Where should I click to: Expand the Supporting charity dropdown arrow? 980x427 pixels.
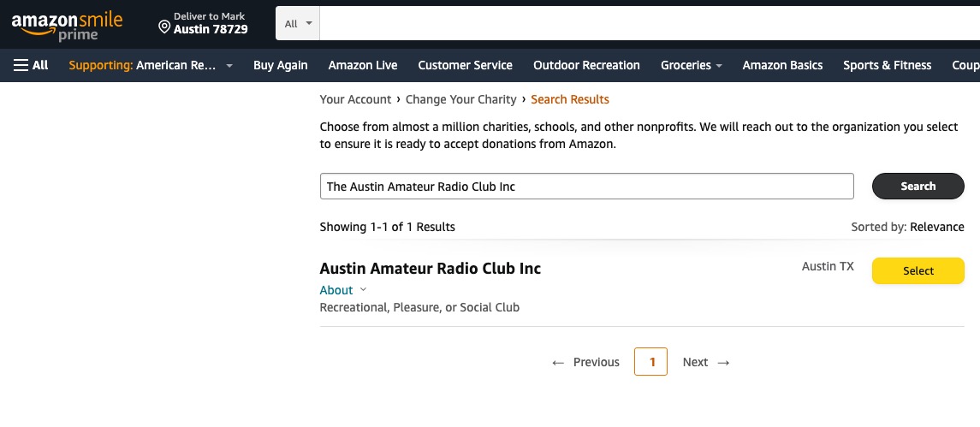pos(229,66)
